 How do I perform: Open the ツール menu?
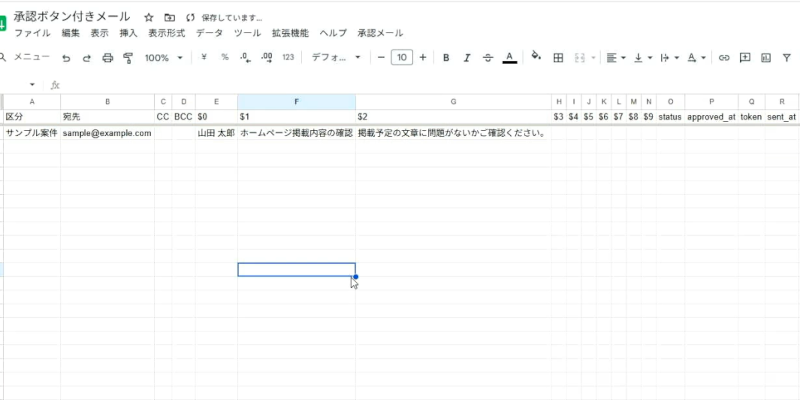247,34
